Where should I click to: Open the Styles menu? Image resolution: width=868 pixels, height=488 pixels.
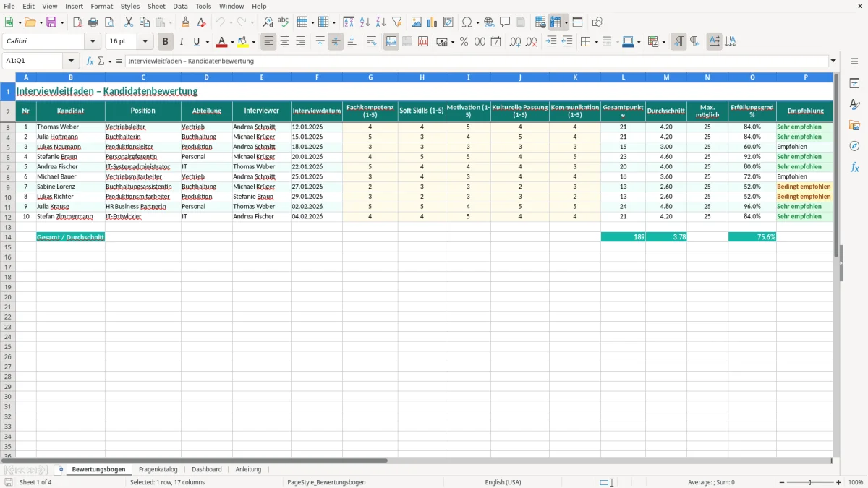130,6
